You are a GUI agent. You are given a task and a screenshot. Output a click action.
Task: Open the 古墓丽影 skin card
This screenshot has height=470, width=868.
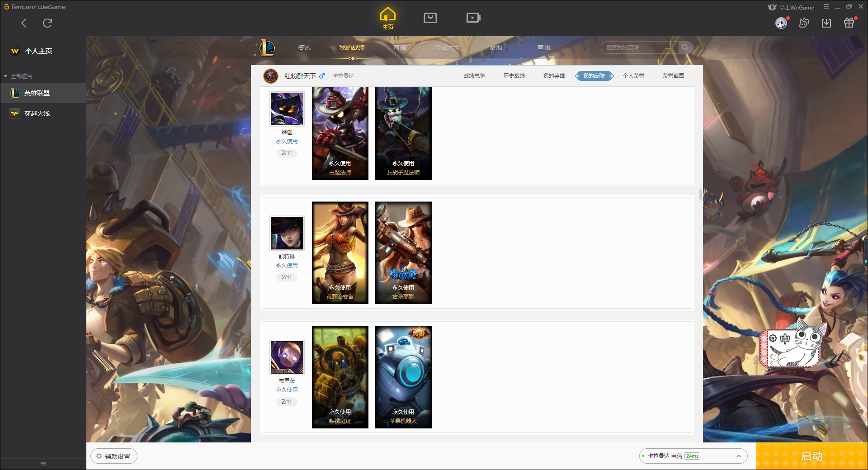[403, 253]
